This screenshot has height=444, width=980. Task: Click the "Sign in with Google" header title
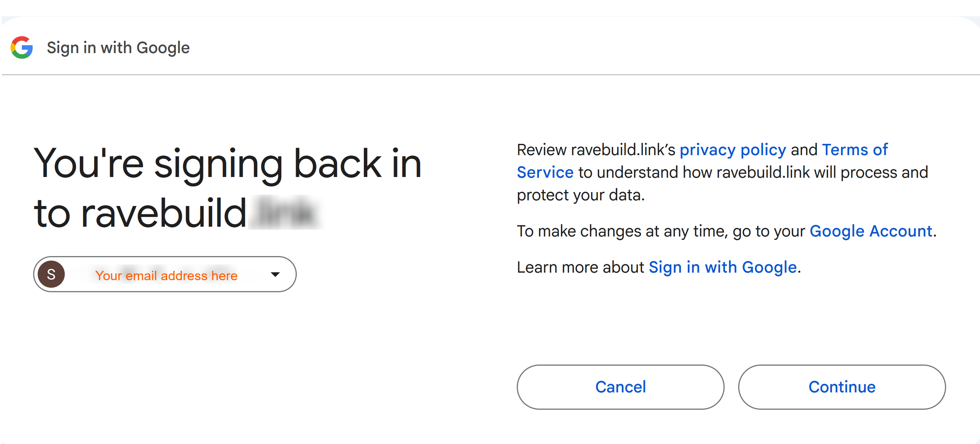(118, 48)
